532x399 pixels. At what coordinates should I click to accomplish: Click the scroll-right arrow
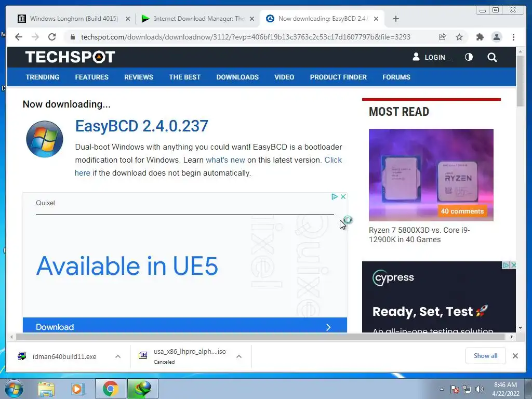click(512, 337)
